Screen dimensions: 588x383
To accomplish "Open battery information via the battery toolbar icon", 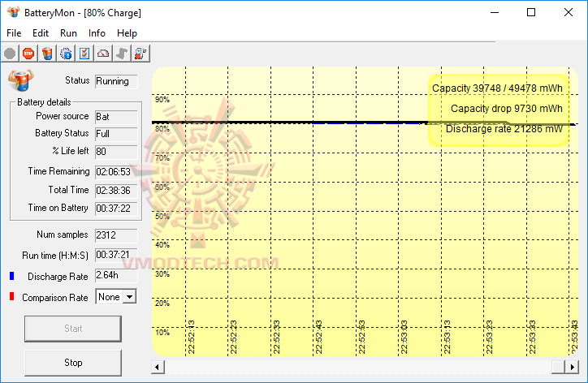I will click(x=47, y=54).
